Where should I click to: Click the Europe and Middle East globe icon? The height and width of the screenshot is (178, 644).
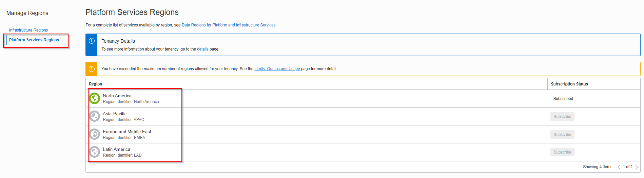[94, 134]
